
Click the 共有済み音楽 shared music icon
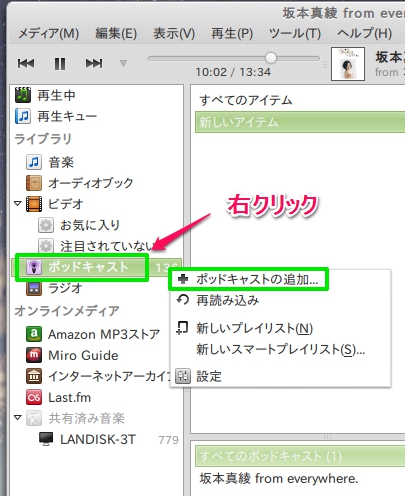(x=34, y=418)
